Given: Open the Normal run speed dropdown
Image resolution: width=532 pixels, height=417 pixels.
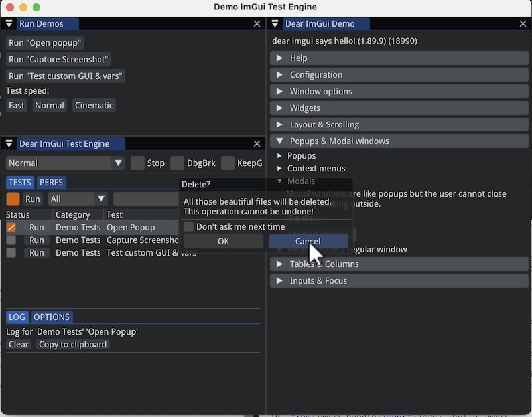Looking at the screenshot, I should (x=64, y=163).
